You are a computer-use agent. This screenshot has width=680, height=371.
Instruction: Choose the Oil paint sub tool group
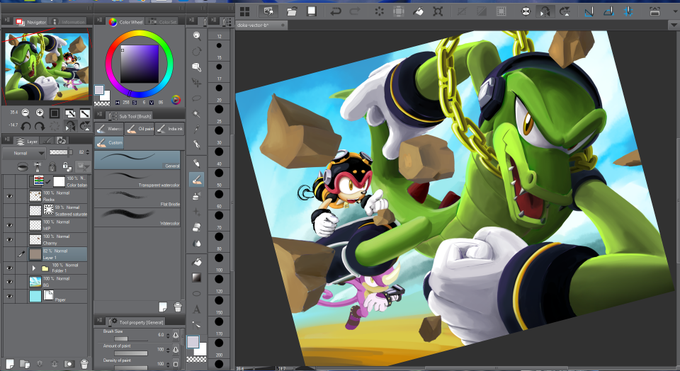pos(140,129)
